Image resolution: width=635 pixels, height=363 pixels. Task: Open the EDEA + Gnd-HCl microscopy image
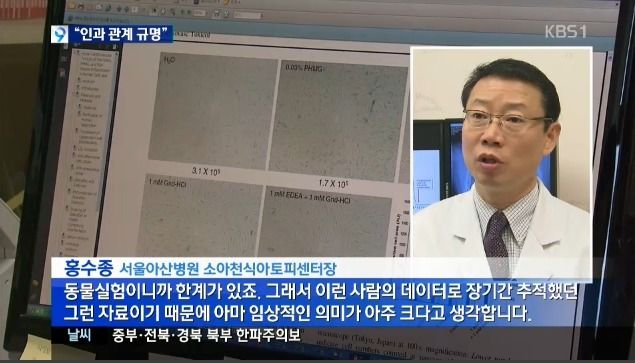coord(325,222)
